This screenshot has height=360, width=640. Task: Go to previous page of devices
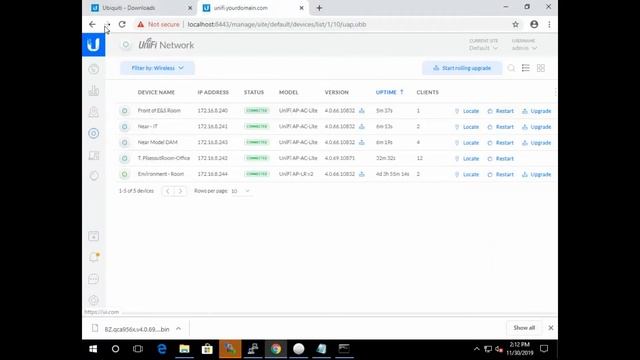click(x=168, y=191)
